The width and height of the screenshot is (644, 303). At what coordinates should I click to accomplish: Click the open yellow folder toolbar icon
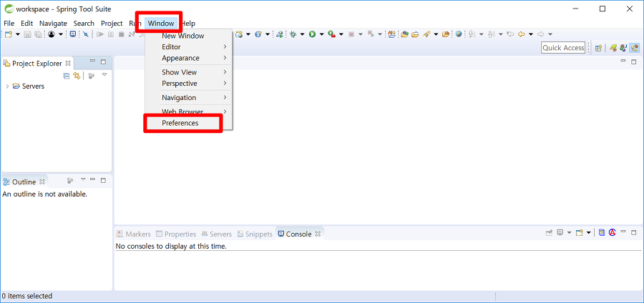tap(415, 34)
